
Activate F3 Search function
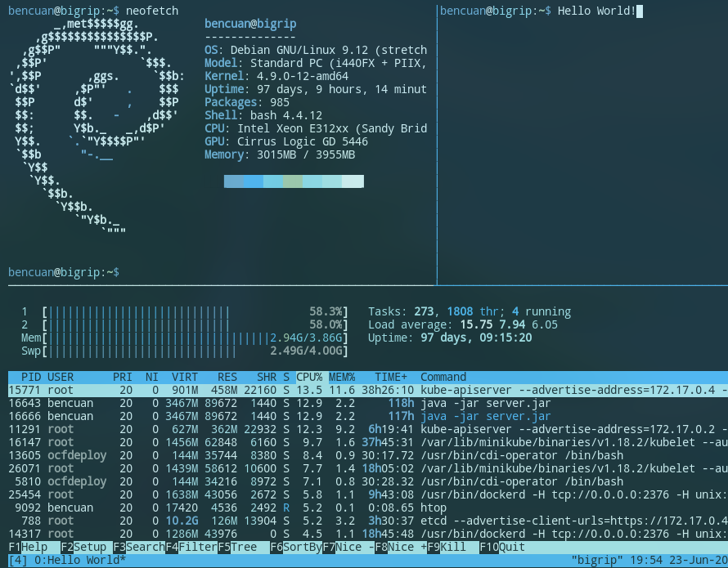point(139,547)
